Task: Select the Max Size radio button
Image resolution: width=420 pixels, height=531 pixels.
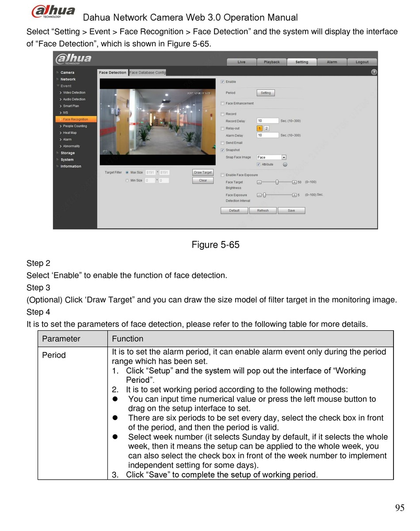Action: [x=127, y=172]
